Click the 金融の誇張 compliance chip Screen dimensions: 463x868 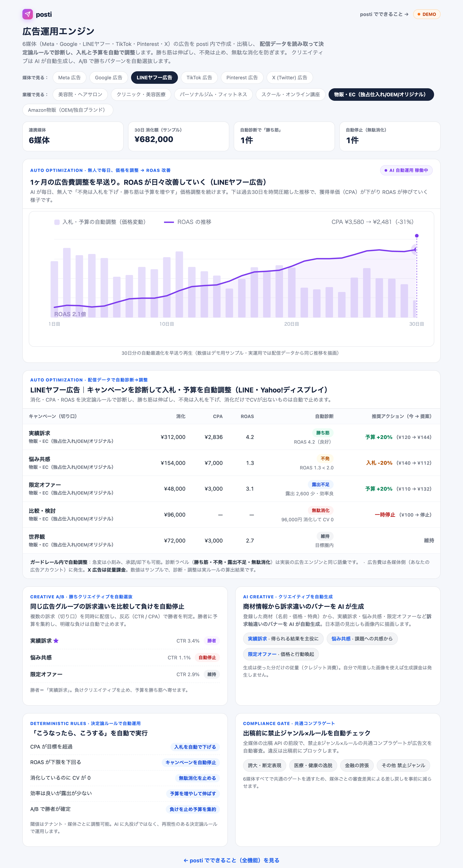coord(357,765)
